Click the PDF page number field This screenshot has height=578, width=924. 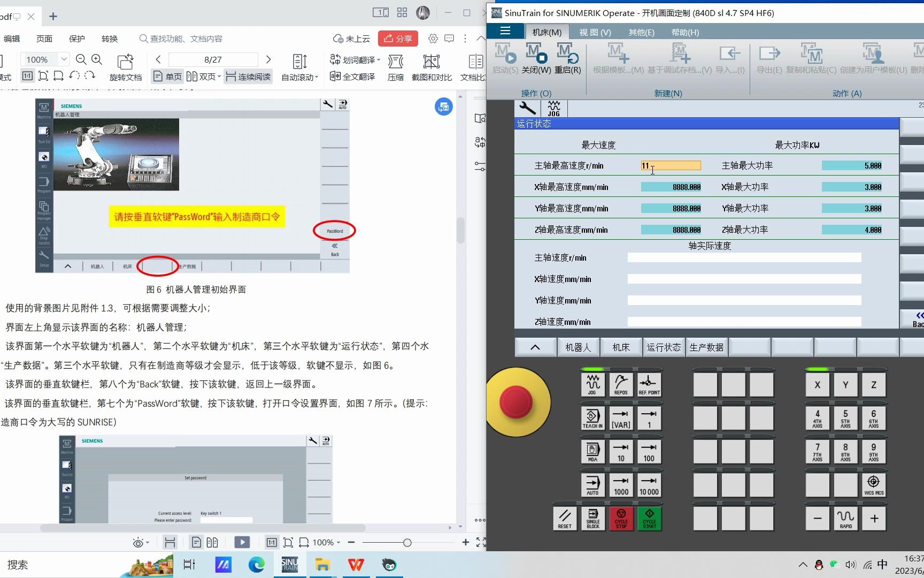(x=213, y=59)
